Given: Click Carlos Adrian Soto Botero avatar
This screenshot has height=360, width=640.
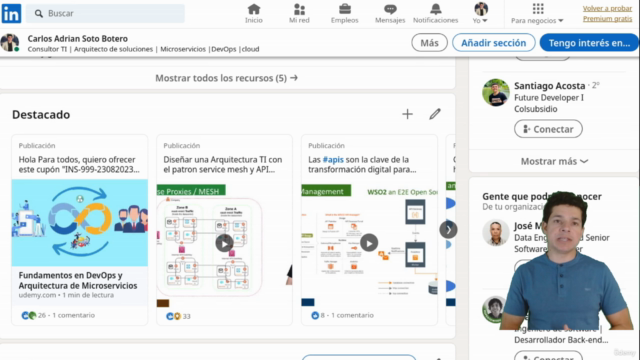Looking at the screenshot, I should 10,43.
